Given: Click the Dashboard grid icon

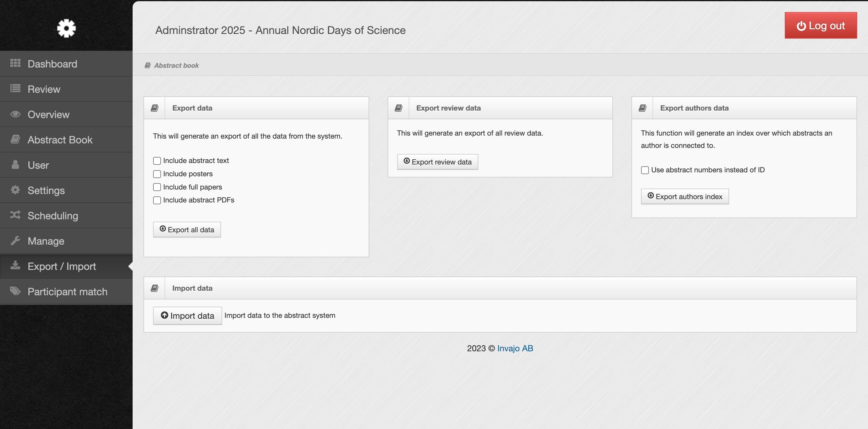Looking at the screenshot, I should 15,63.
